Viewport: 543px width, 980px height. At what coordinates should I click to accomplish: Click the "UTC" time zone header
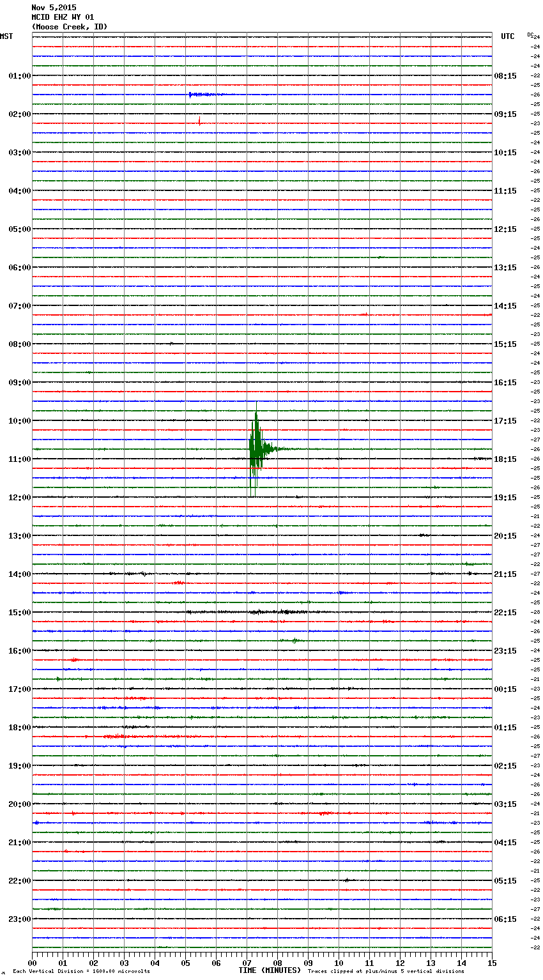[507, 36]
